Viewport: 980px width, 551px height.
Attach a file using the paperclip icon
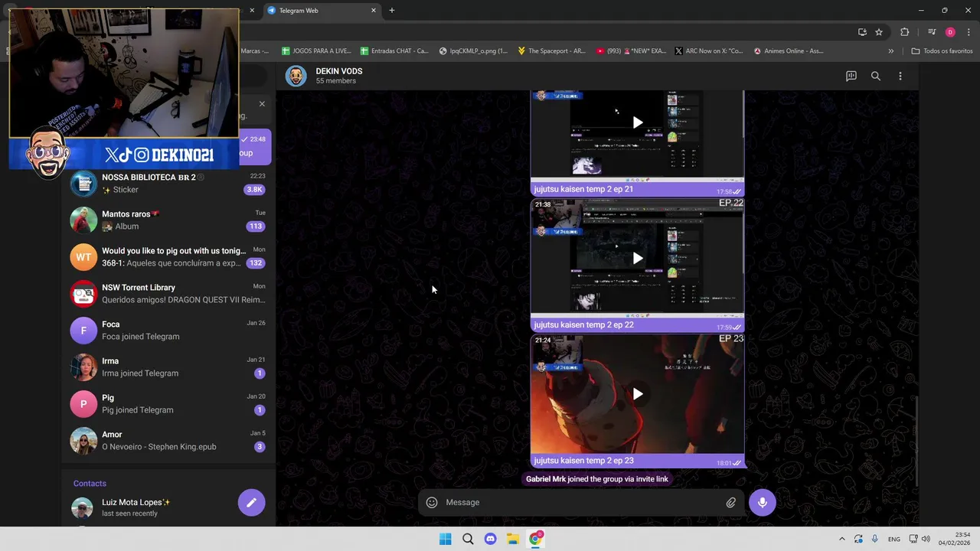click(x=730, y=503)
